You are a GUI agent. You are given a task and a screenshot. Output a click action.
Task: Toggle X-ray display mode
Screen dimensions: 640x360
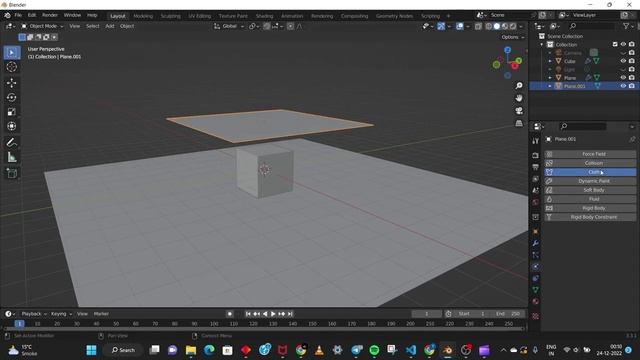[x=478, y=26]
